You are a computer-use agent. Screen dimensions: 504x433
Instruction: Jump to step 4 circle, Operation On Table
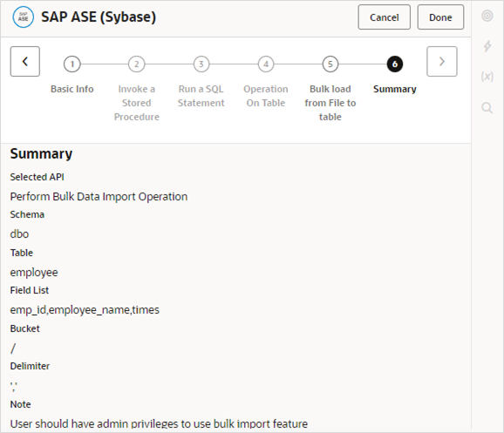click(x=266, y=64)
